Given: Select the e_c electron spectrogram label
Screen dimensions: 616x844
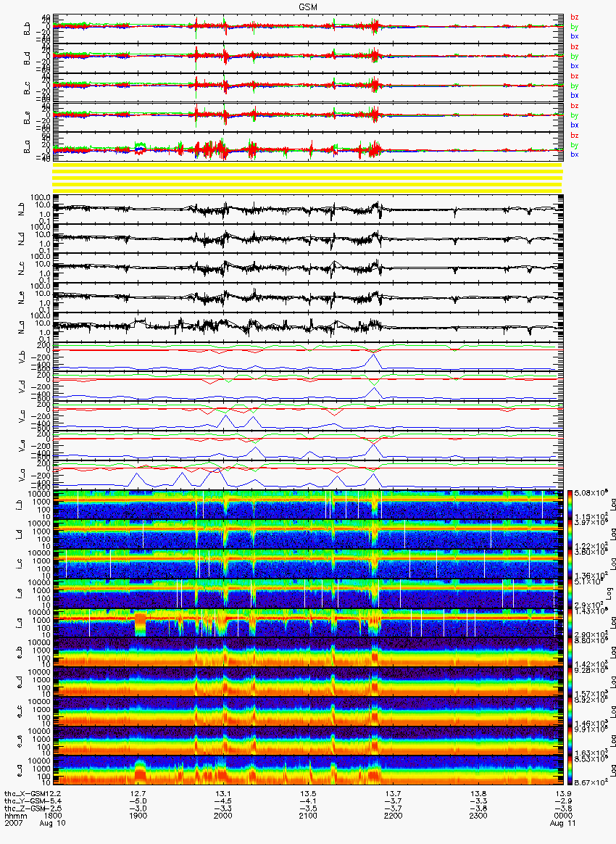Looking at the screenshot, I should 20,711.
